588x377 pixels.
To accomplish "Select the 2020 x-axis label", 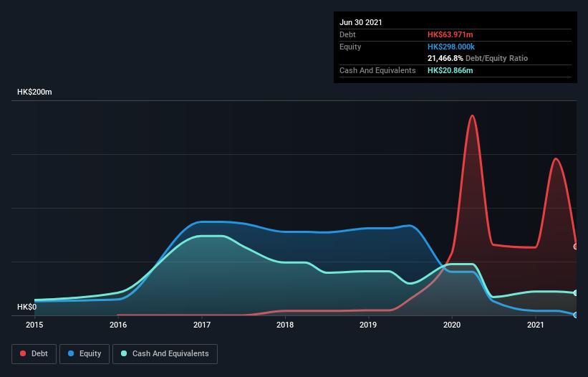I will tap(452, 325).
